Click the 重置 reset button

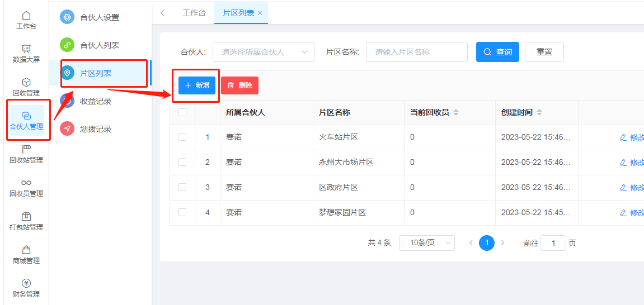click(544, 52)
